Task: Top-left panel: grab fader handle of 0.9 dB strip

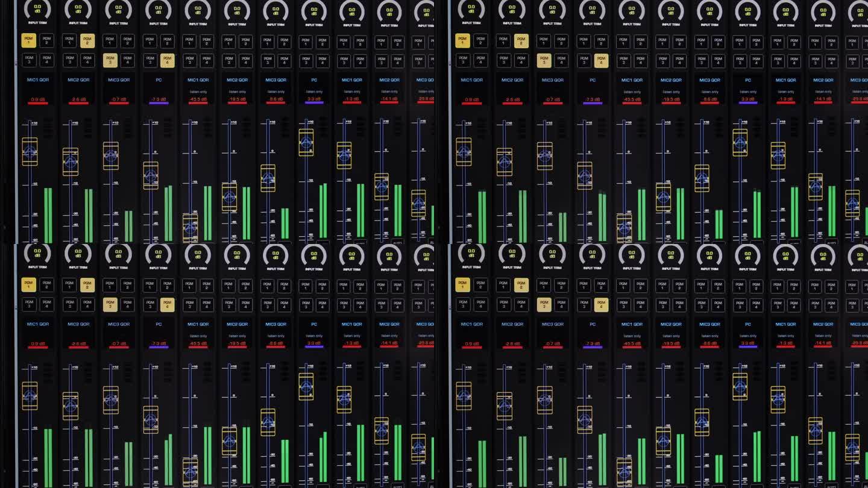Action: click(x=30, y=152)
